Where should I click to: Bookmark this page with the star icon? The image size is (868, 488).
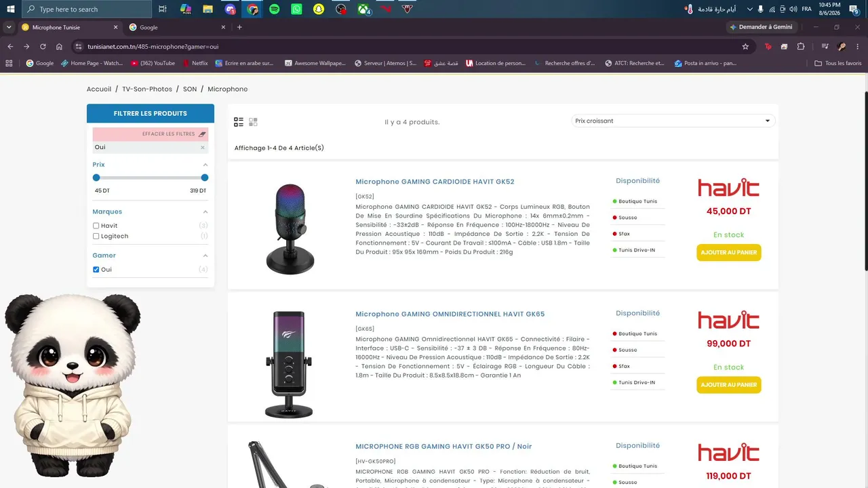[745, 47]
